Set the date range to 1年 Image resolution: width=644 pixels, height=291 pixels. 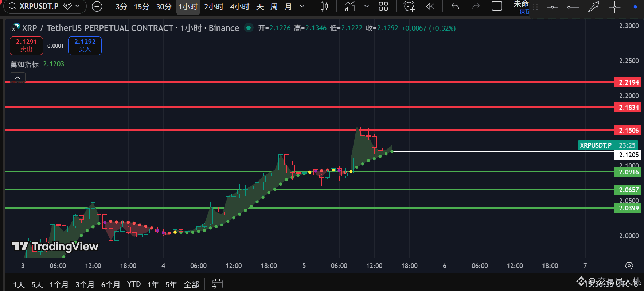[x=153, y=284]
